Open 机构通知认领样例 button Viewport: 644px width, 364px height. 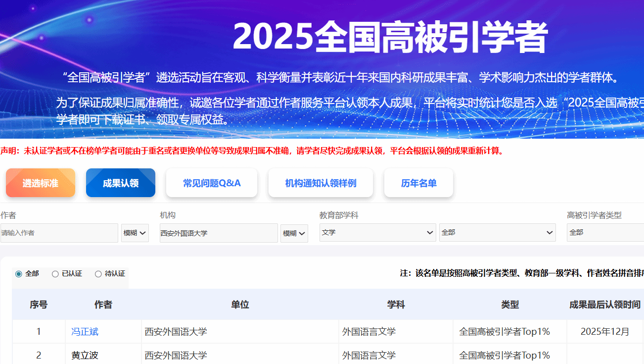(x=321, y=183)
